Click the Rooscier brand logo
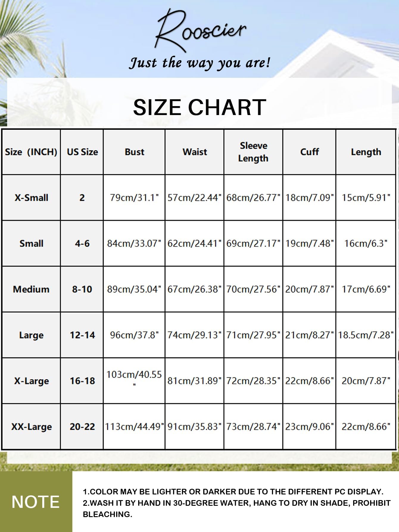Viewport: 399px width, 532px height. tap(200, 30)
